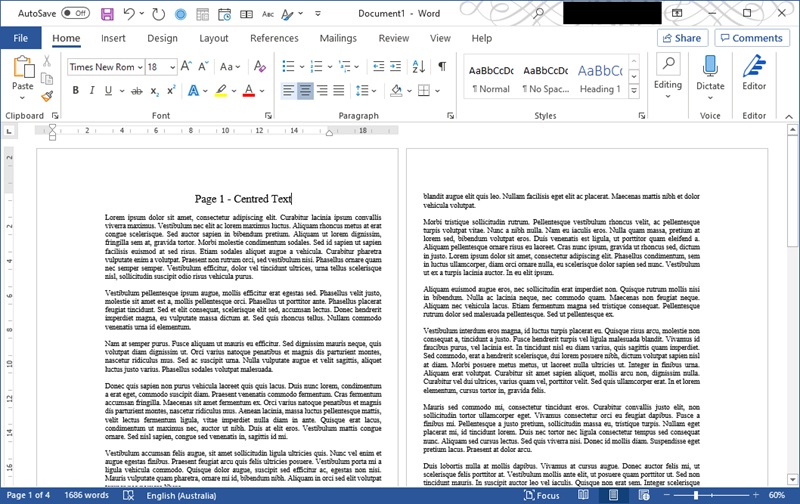Click the proofing icon in status bar
The height and width of the screenshot is (504, 800).
pyautogui.click(x=129, y=495)
